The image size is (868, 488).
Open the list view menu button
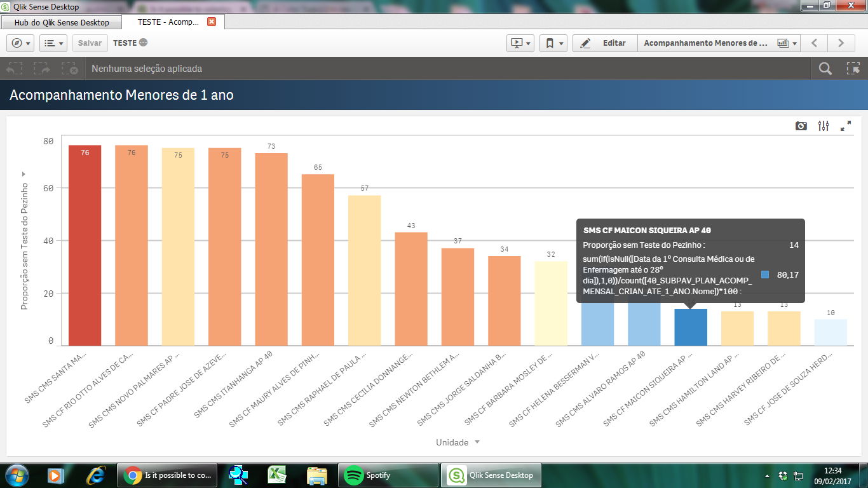click(x=53, y=43)
